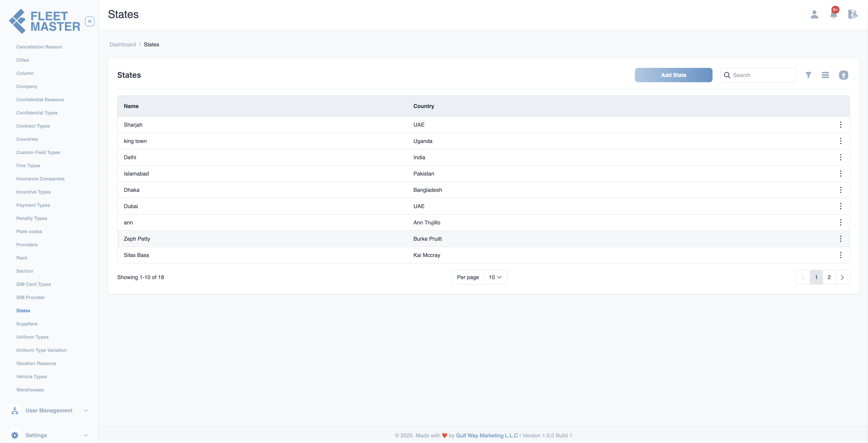Open Custom Field Types in sidebar
868x443 pixels.
tap(38, 152)
